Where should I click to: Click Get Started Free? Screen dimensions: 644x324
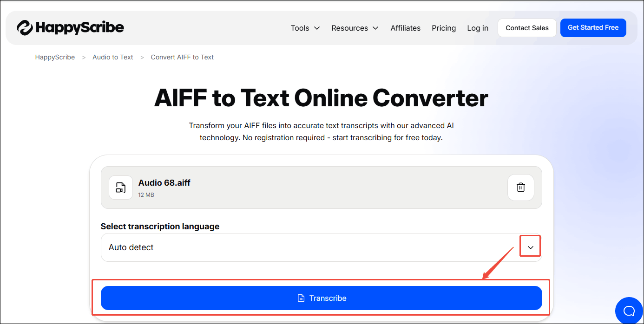593,28
